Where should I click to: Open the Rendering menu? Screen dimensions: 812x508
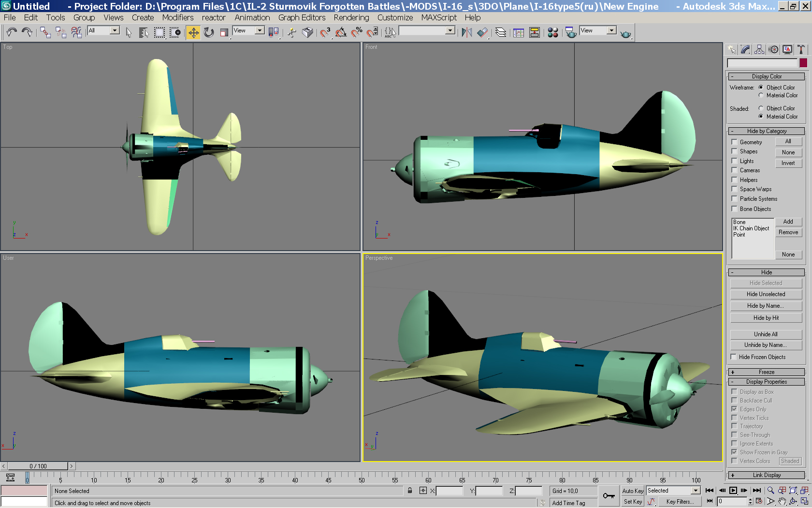click(x=351, y=17)
